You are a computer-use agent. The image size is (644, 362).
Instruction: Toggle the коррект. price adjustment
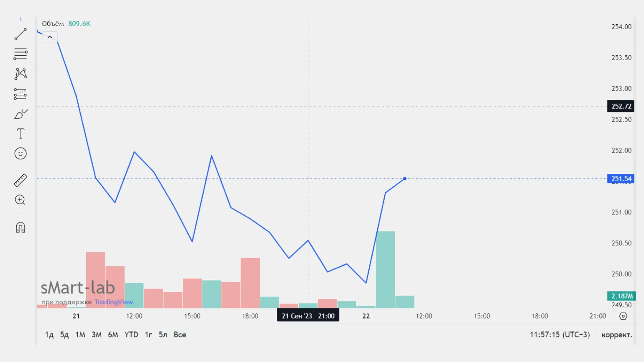coord(616,335)
